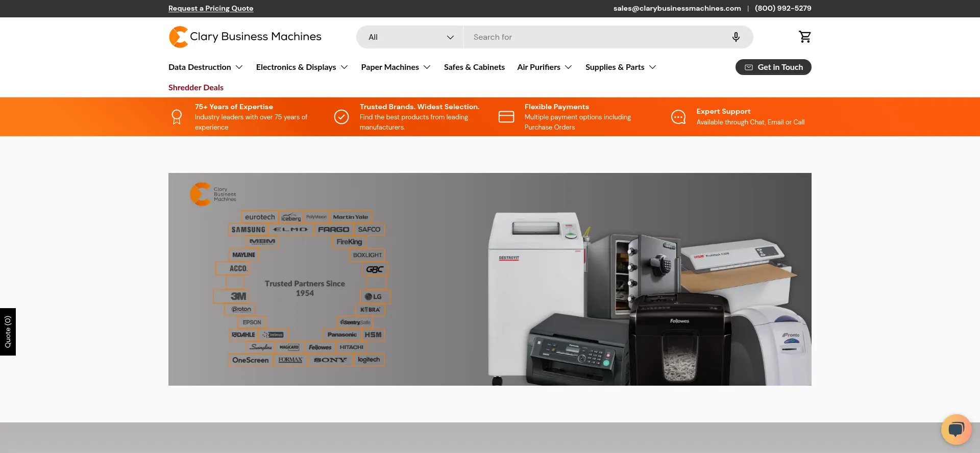Viewport: 980px width, 453px height.
Task: Open the shopping cart icon
Action: (x=805, y=37)
